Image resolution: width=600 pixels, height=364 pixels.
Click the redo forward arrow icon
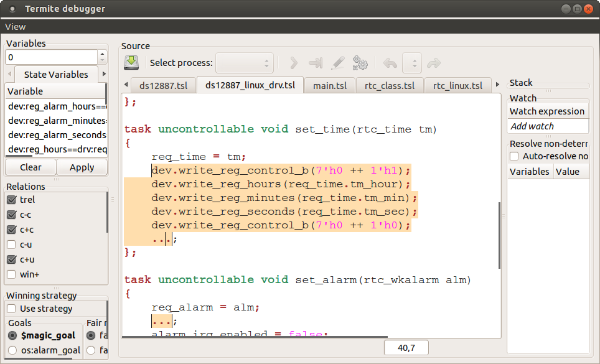pyautogui.click(x=434, y=63)
